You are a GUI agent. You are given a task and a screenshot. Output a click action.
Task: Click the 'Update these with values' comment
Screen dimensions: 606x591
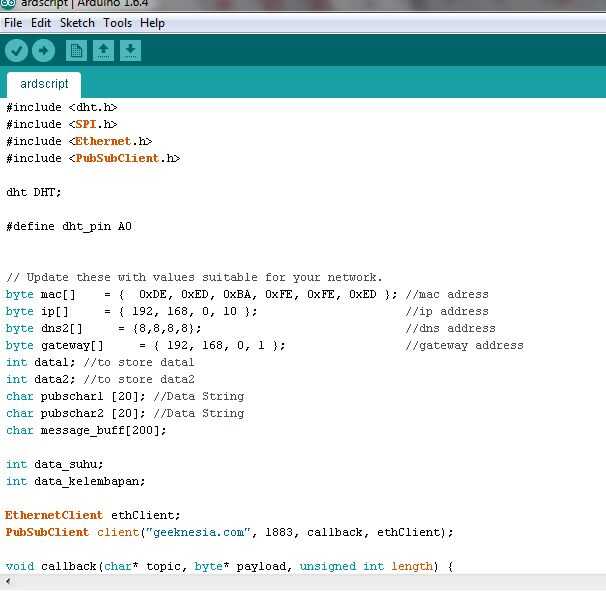click(194, 278)
